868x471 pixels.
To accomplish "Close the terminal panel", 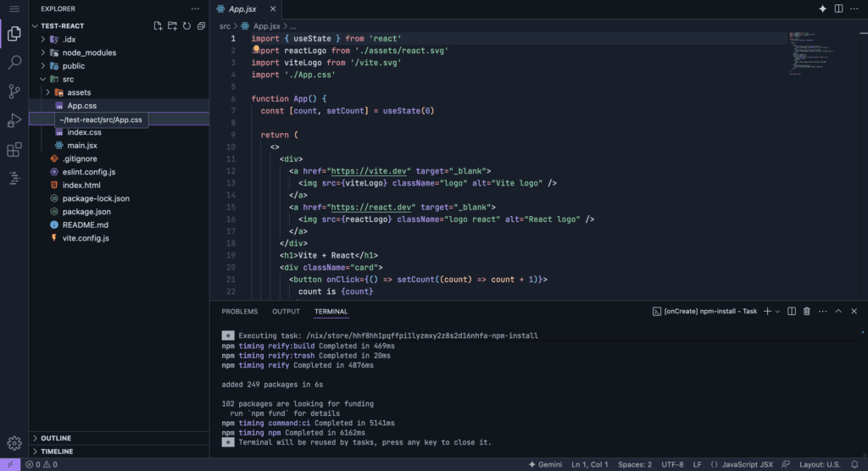I will pos(854,312).
